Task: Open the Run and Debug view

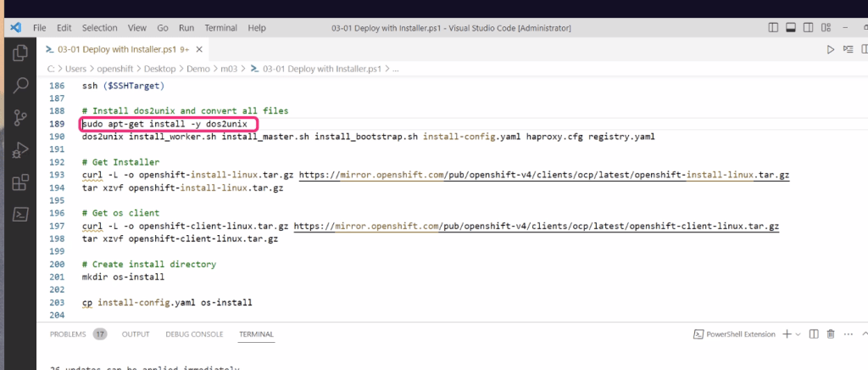Action: [20, 149]
